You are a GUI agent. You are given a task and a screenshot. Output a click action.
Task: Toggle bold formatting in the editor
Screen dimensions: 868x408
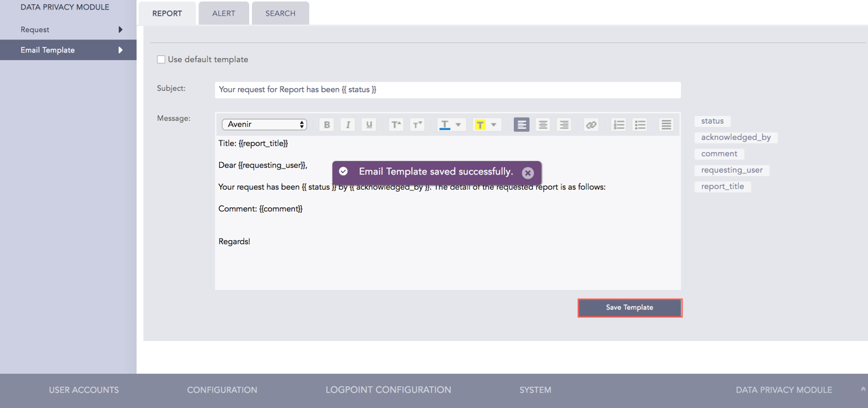click(326, 124)
